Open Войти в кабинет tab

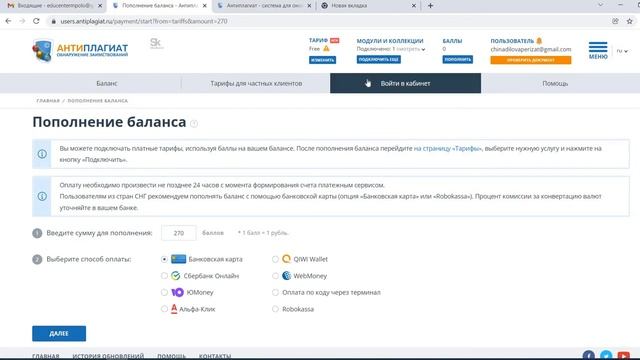(x=405, y=83)
